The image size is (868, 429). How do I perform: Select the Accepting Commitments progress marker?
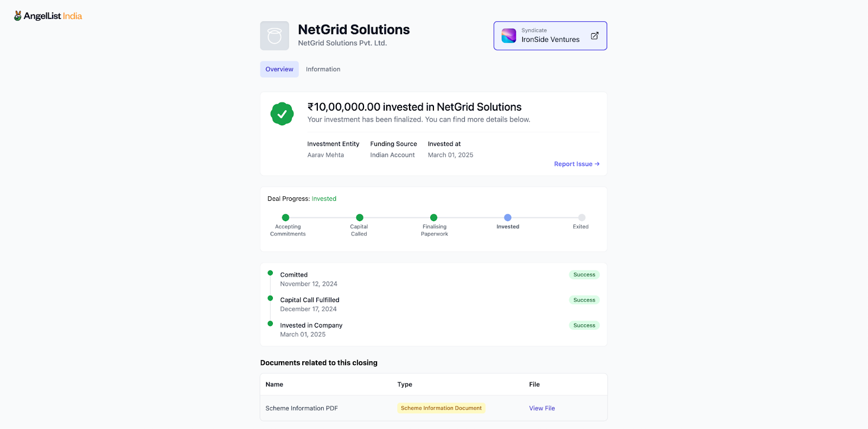point(286,217)
